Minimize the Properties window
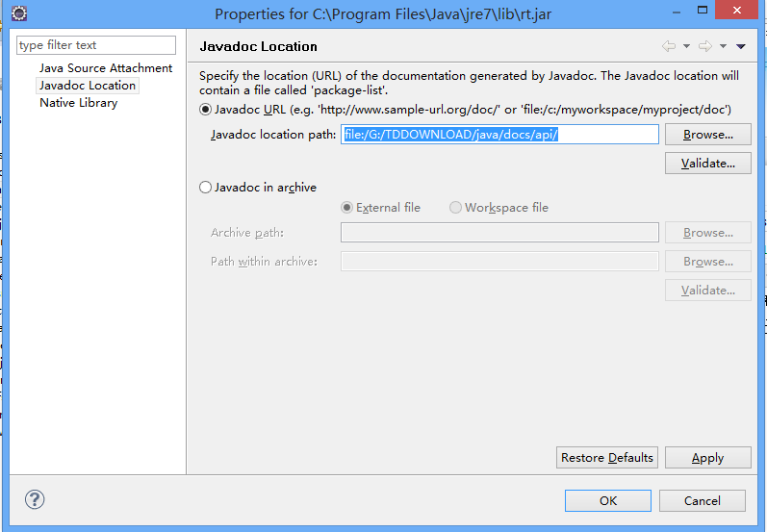The image size is (767, 532). coord(677,11)
